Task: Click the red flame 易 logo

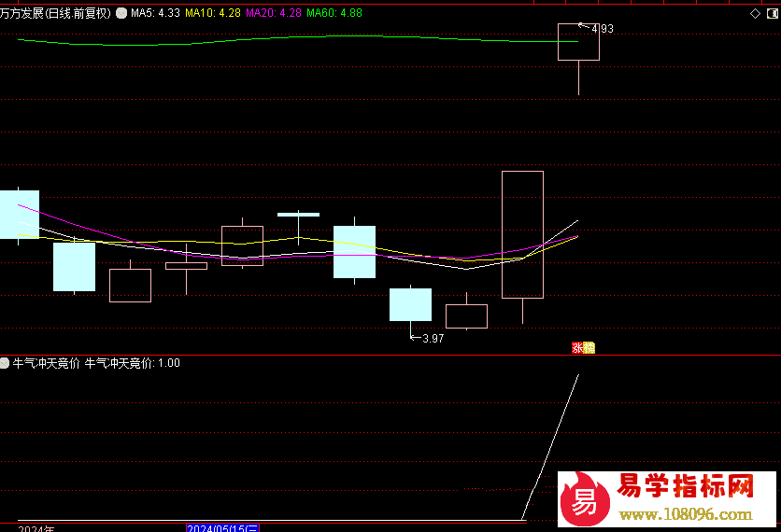Action: pyautogui.click(x=584, y=503)
